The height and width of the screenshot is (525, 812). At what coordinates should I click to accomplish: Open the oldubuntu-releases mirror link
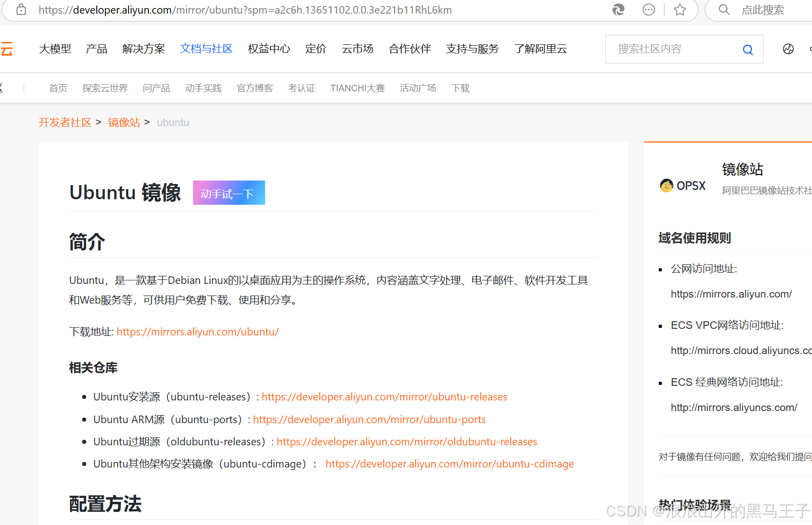pyautogui.click(x=407, y=442)
